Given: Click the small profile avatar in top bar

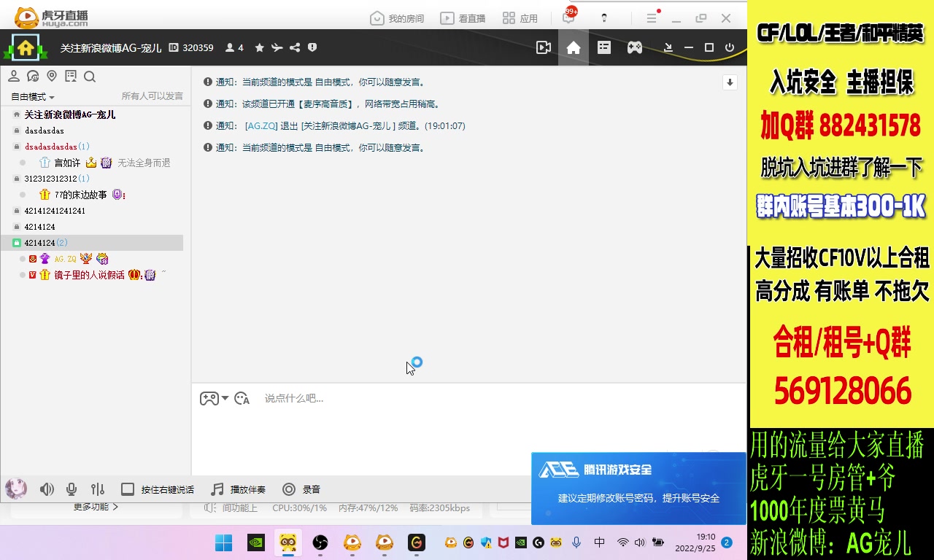Looking at the screenshot, I should click(x=604, y=18).
